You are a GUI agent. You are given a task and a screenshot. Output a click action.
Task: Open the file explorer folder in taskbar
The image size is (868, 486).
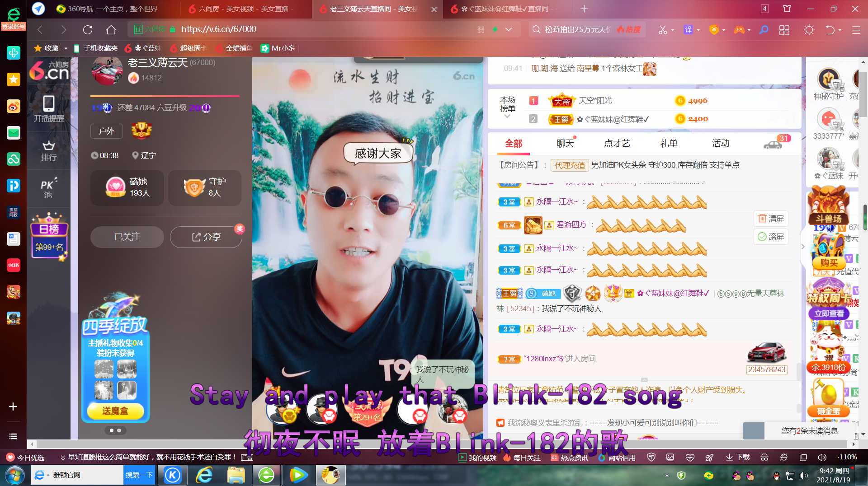[x=236, y=475]
